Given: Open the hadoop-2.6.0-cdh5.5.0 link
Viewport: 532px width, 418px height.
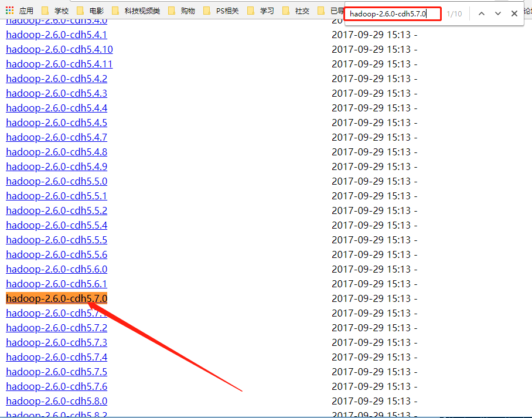Looking at the screenshot, I should click(56, 181).
